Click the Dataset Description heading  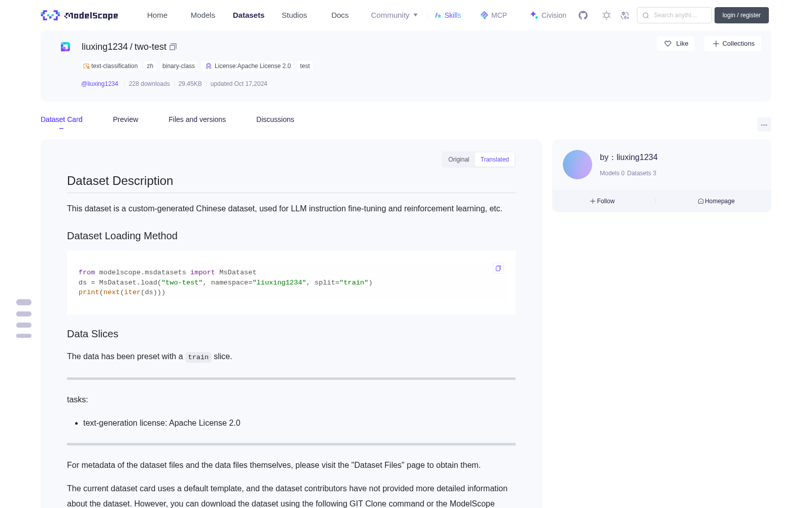(x=120, y=181)
